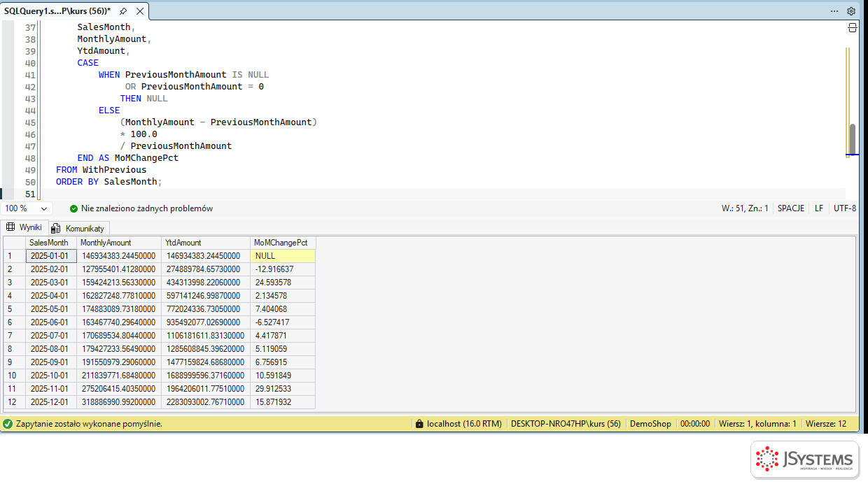Click the split editor window icon
Viewport: 868px width, 484px height.
[853, 27]
